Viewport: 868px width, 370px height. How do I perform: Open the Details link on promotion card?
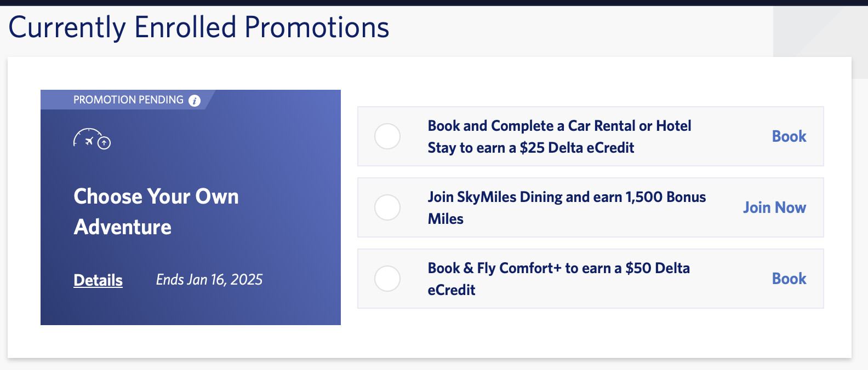point(98,280)
